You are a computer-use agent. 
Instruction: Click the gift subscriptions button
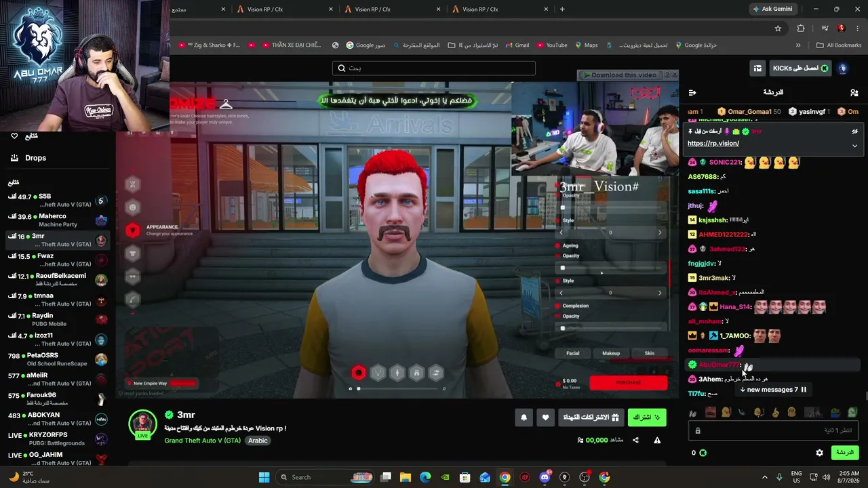[591, 418]
